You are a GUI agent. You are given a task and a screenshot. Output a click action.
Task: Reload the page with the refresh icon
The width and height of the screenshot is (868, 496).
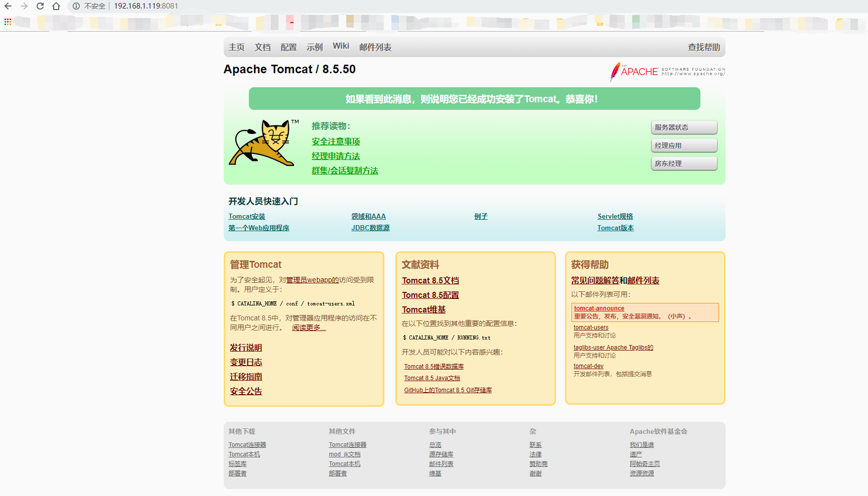tap(40, 6)
